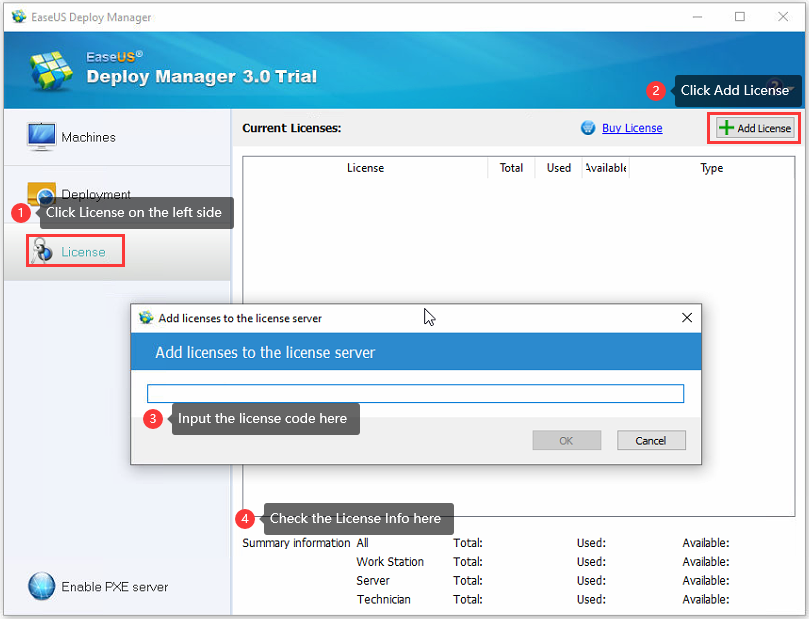Click the Machines label in sidebar
Screen dimensions: 809x619
(88, 137)
